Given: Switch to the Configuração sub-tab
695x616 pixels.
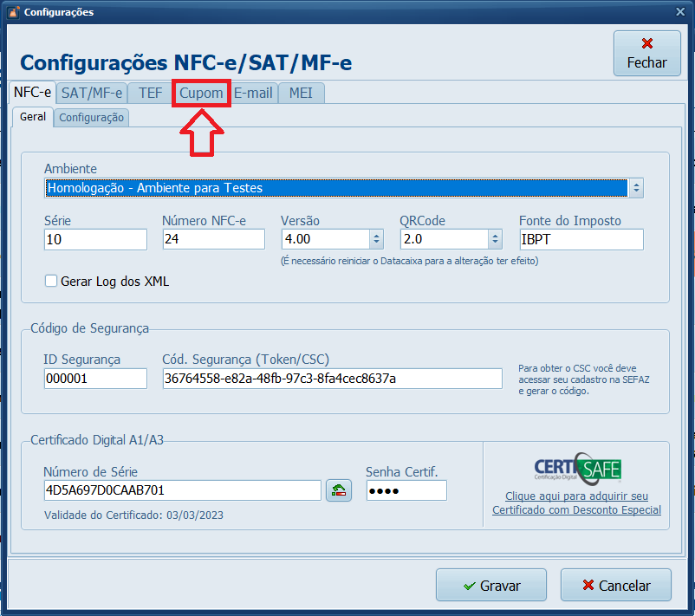Looking at the screenshot, I should coord(91,117).
